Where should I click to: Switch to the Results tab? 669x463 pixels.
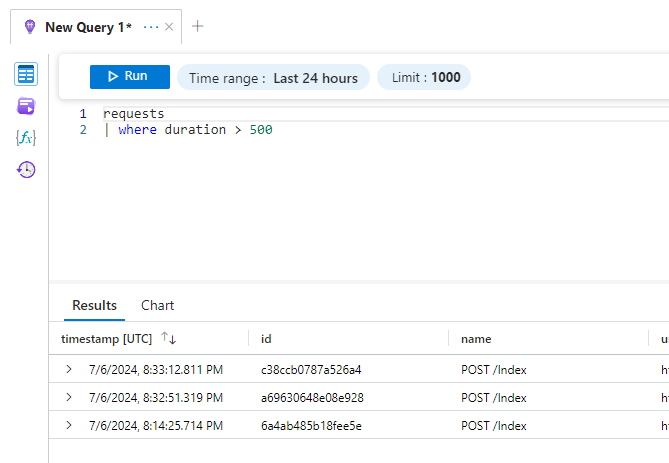94,305
